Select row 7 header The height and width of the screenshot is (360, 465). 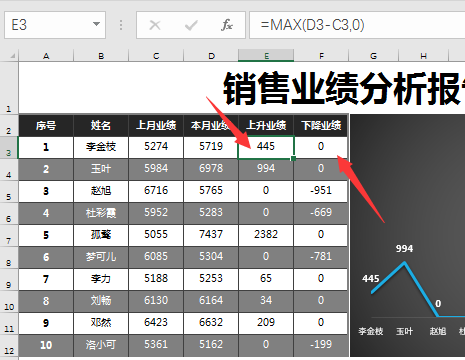click(x=9, y=236)
